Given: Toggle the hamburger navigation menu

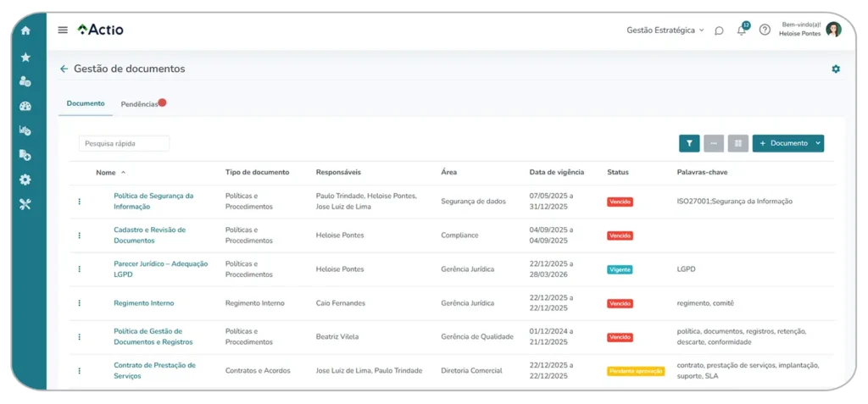Looking at the screenshot, I should (x=63, y=30).
